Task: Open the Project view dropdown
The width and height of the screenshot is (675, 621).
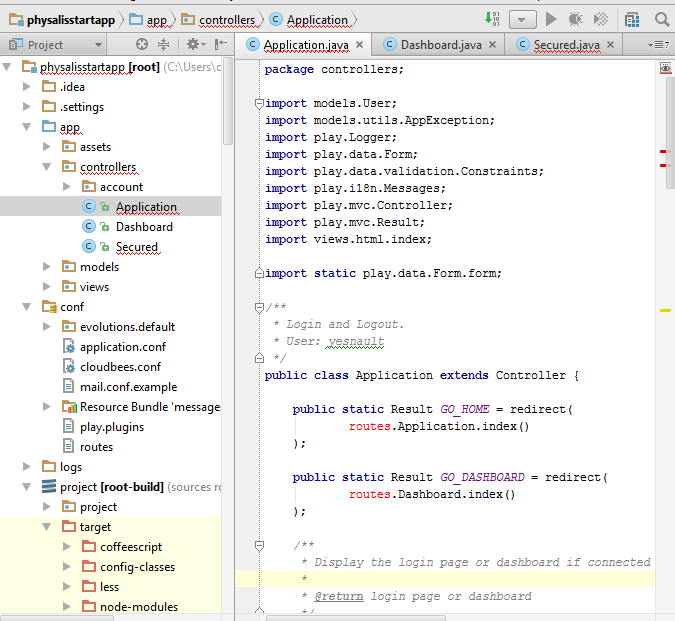Action: click(97, 45)
